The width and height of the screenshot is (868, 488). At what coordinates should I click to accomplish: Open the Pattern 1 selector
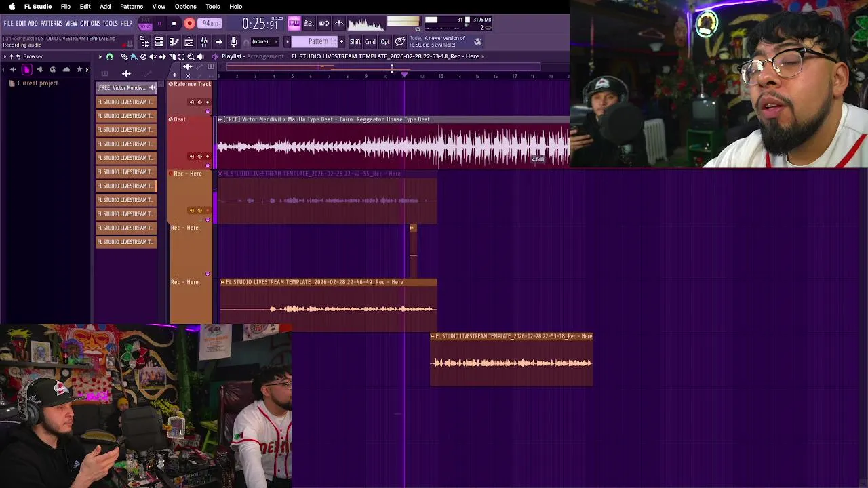pyautogui.click(x=315, y=42)
